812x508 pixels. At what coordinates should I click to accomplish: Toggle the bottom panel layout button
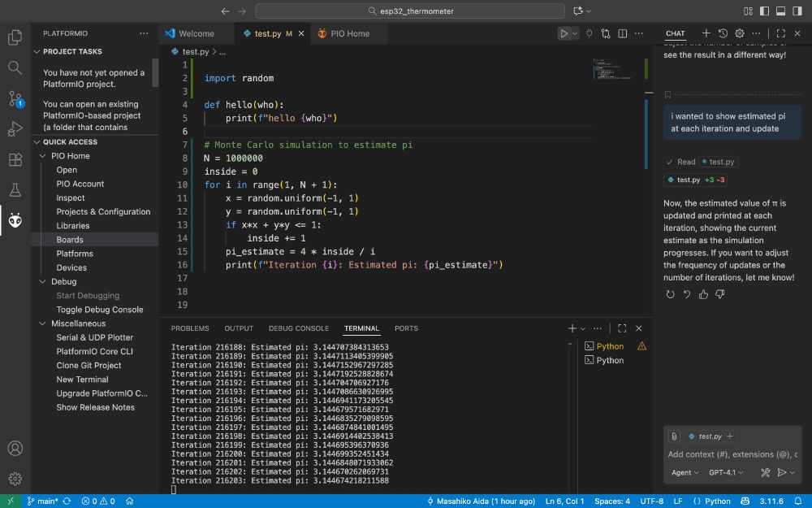pyautogui.click(x=780, y=11)
